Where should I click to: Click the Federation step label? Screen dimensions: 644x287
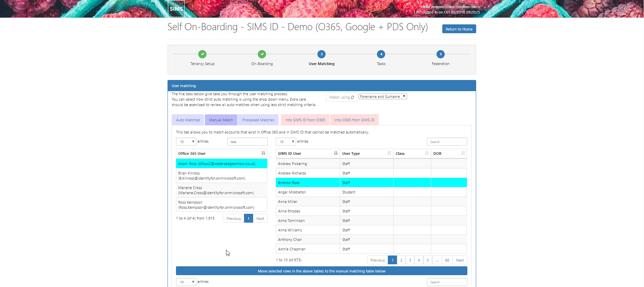[441, 64]
